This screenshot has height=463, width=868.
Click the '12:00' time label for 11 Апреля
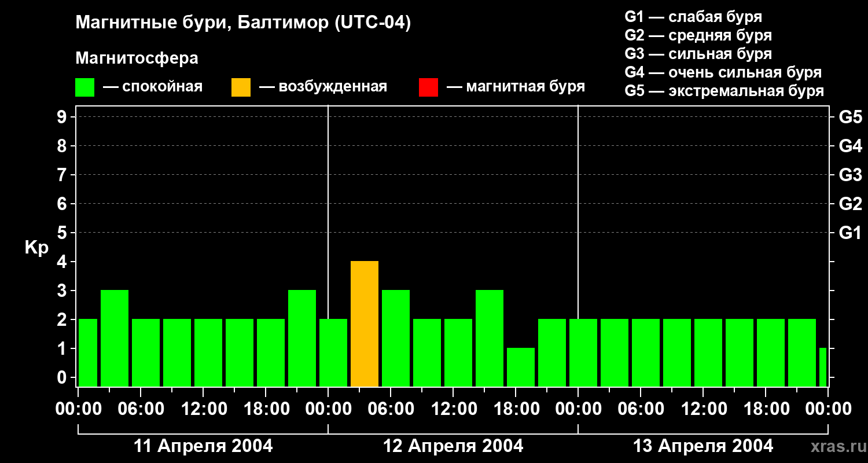203,409
